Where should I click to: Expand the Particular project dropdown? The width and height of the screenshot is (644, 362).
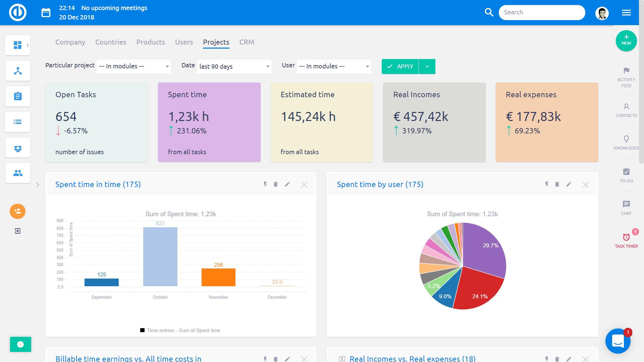133,66
